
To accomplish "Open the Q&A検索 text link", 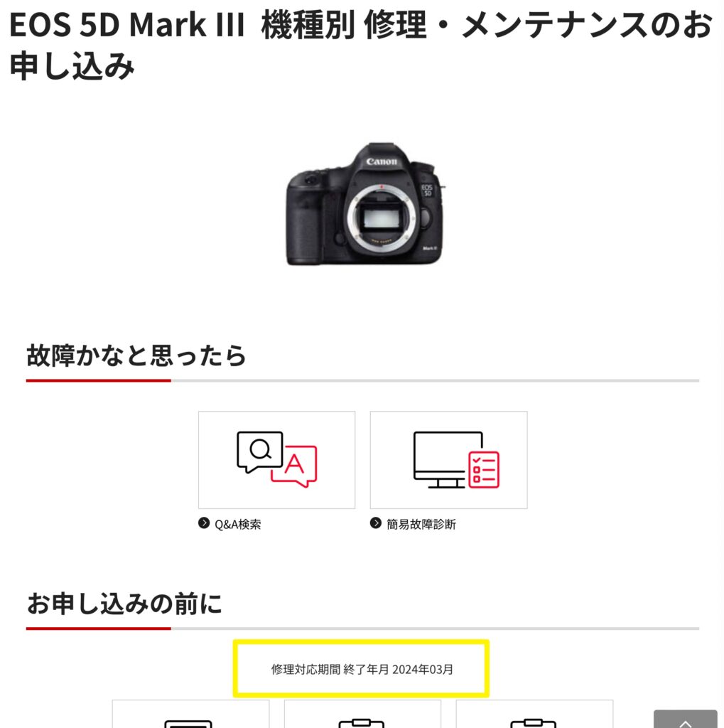I will 237,525.
